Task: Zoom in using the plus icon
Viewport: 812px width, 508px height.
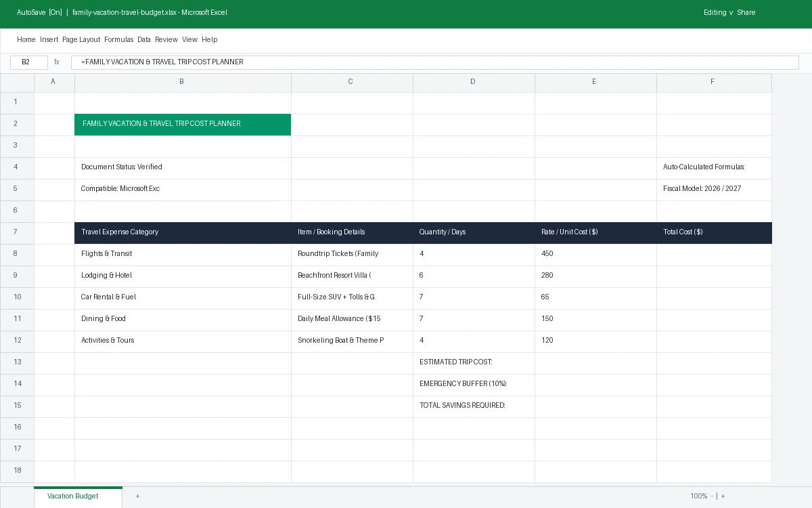Action: click(723, 496)
